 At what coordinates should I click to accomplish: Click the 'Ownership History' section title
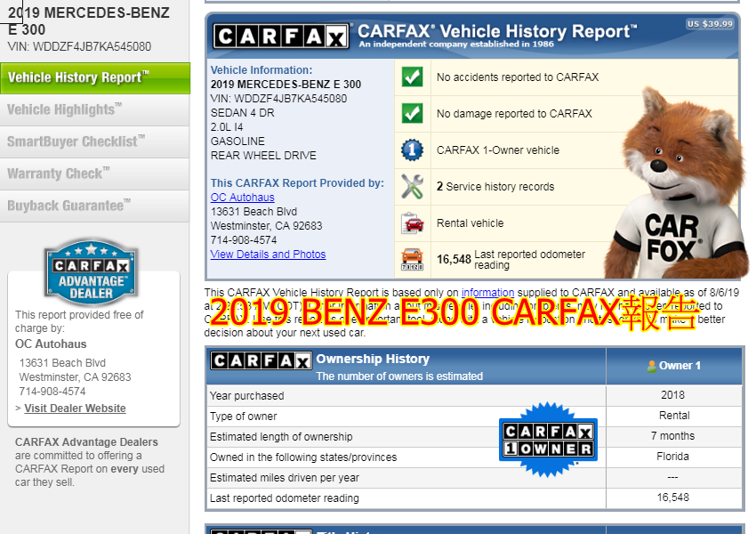(373, 359)
